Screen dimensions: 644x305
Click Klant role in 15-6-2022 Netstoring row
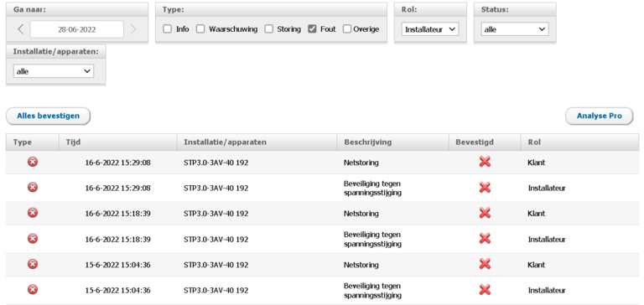(x=537, y=265)
